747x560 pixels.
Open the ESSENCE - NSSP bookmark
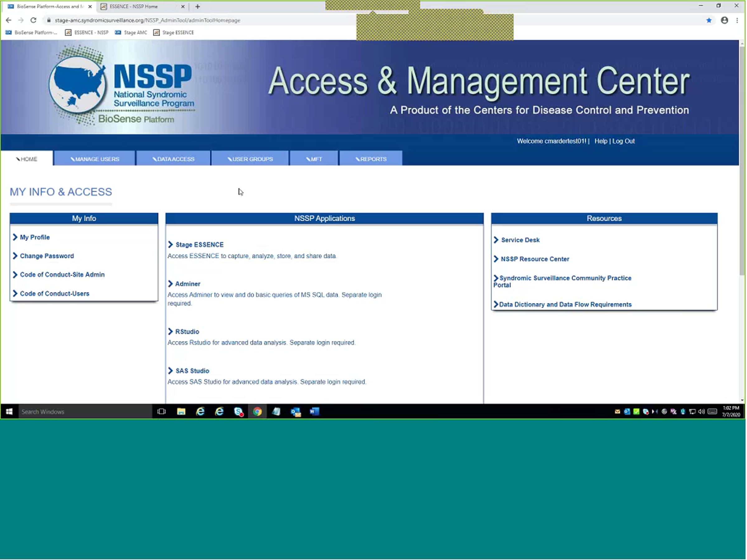point(87,32)
